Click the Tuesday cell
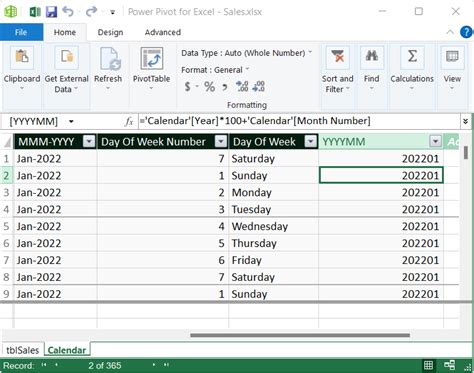Image resolution: width=474 pixels, height=373 pixels. click(x=273, y=210)
